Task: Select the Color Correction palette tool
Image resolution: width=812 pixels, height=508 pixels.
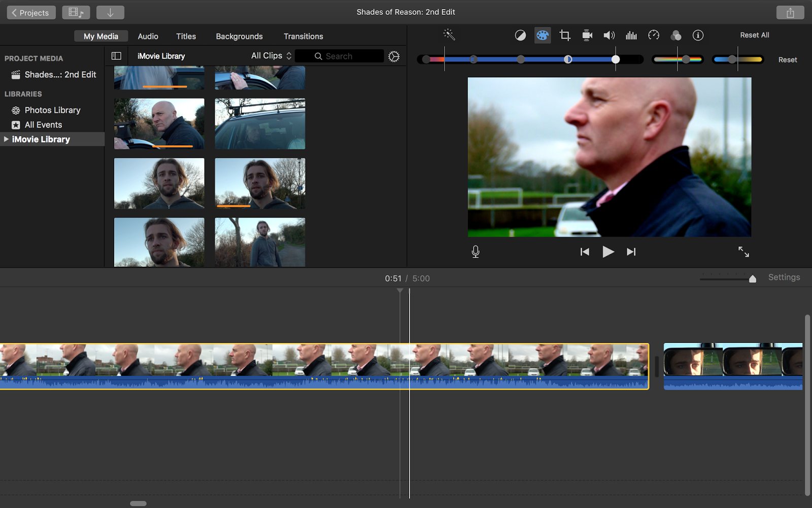Action: pyautogui.click(x=543, y=35)
